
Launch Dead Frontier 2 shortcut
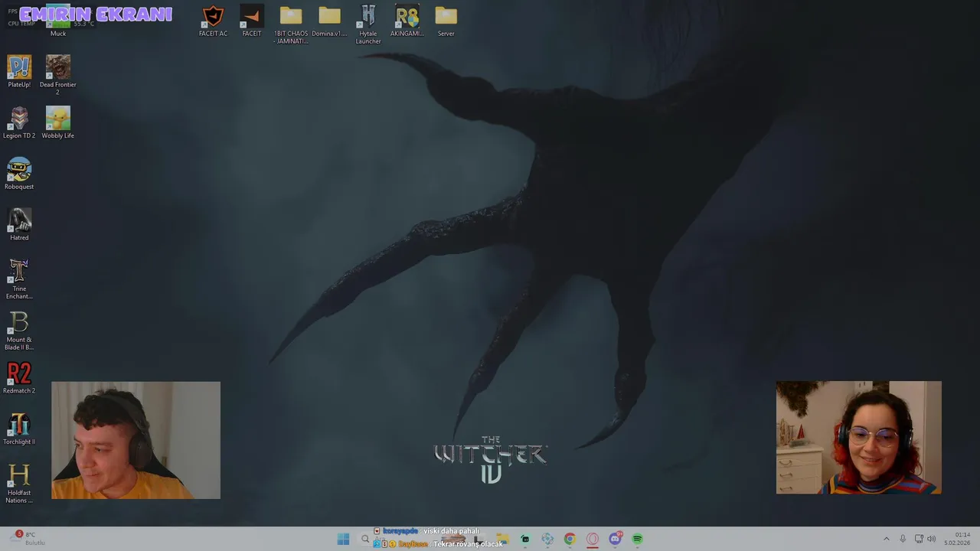[58, 75]
